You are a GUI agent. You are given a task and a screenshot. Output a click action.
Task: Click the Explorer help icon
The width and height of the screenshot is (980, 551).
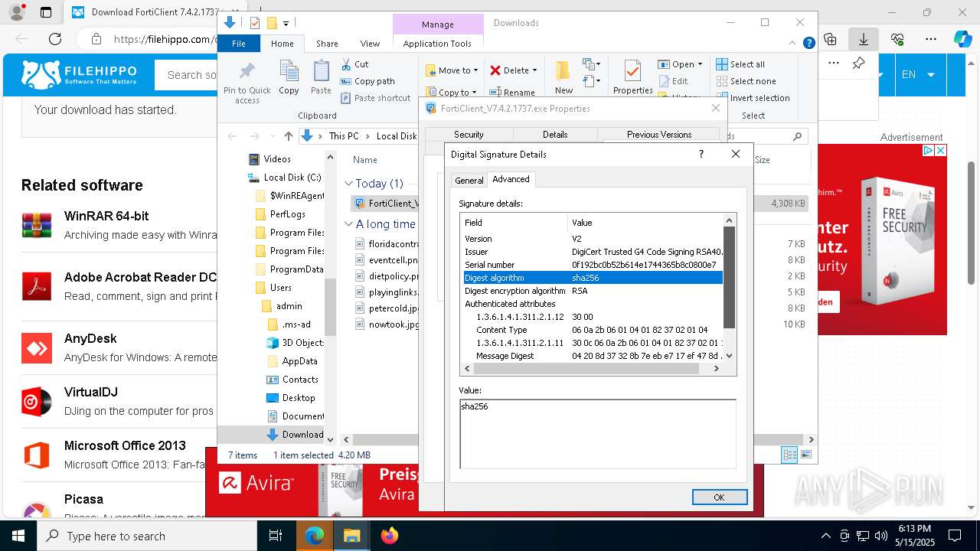coord(808,44)
